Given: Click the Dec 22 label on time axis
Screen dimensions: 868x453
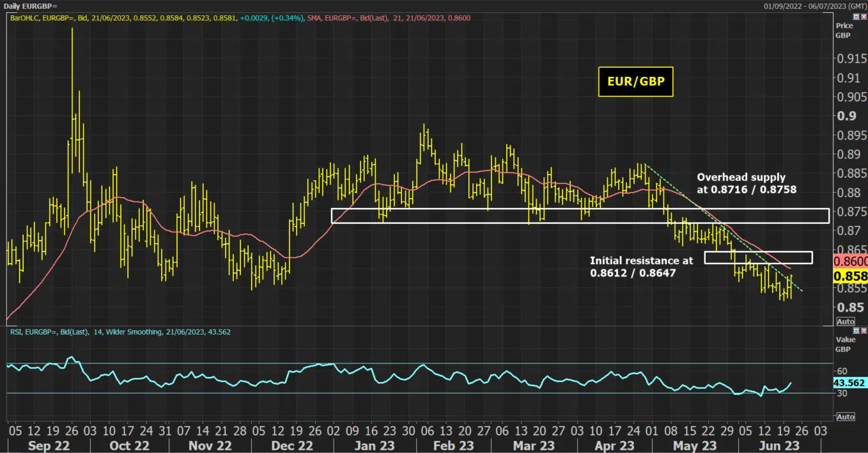Looking at the screenshot, I should [291, 445].
